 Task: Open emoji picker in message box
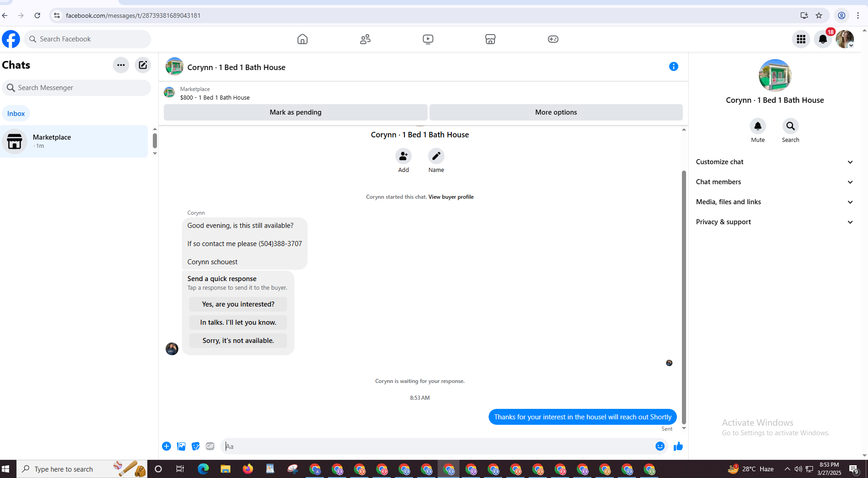coord(660,446)
